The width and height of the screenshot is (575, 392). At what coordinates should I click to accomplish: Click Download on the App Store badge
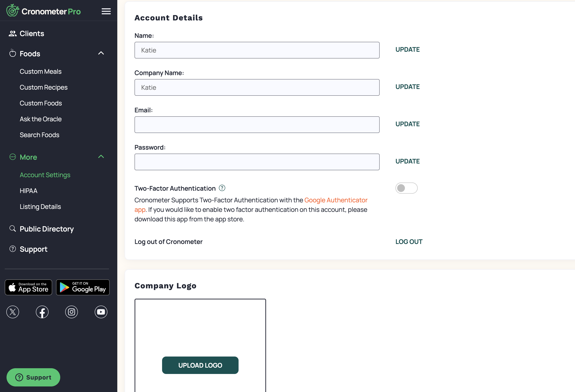(x=29, y=287)
